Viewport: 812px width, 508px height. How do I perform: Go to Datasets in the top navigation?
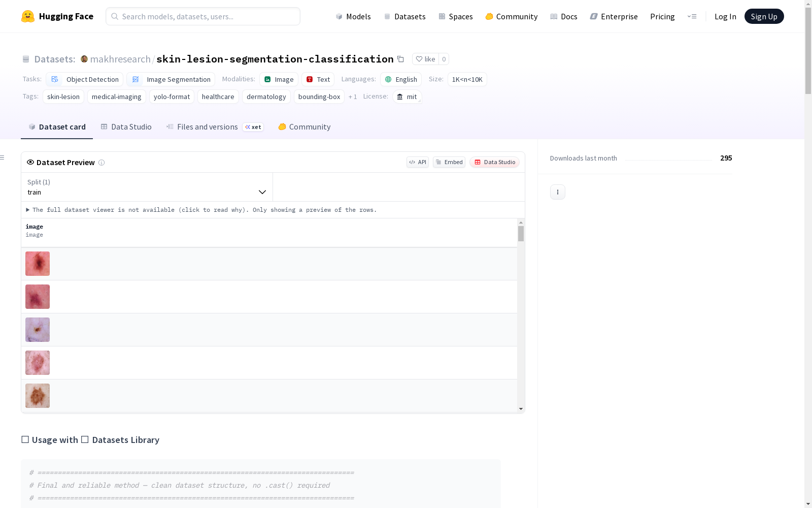404,16
